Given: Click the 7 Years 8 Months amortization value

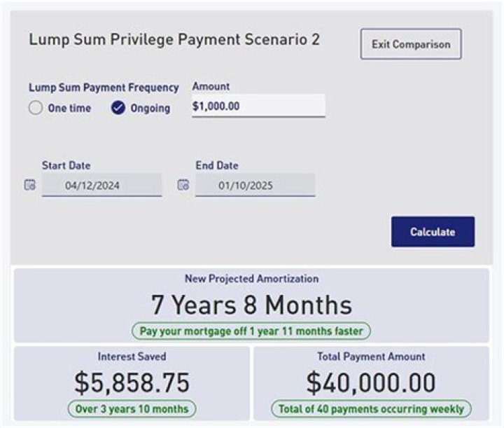Looking at the screenshot, I should coord(251,305).
